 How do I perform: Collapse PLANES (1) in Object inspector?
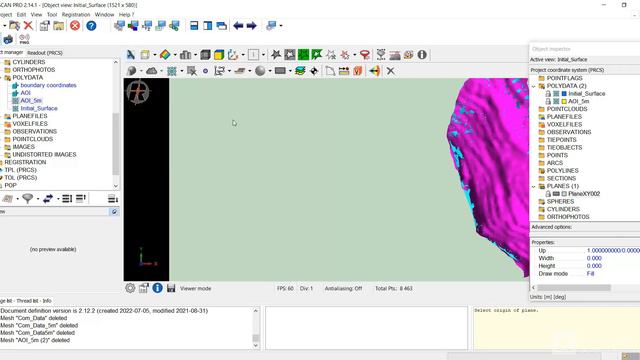point(533,186)
